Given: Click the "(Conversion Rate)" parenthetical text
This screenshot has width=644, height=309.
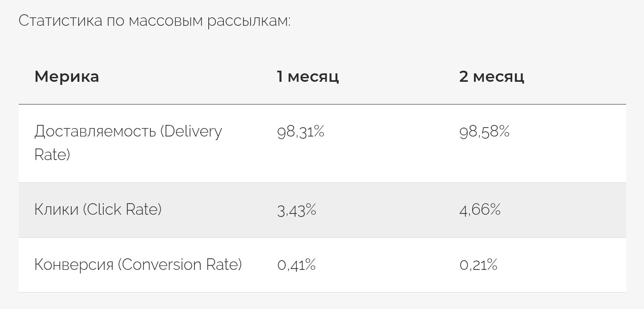Looking at the screenshot, I should [180, 265].
